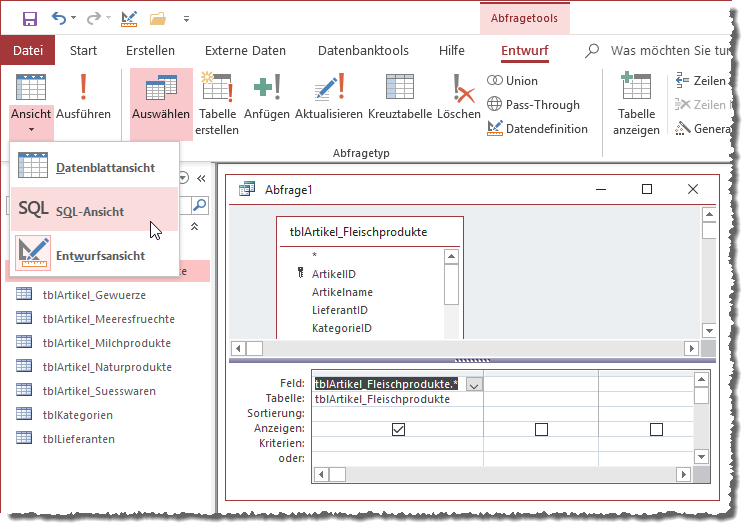750x530 pixels.
Task: Choose Tabelle erstellen query type
Action: [217, 104]
